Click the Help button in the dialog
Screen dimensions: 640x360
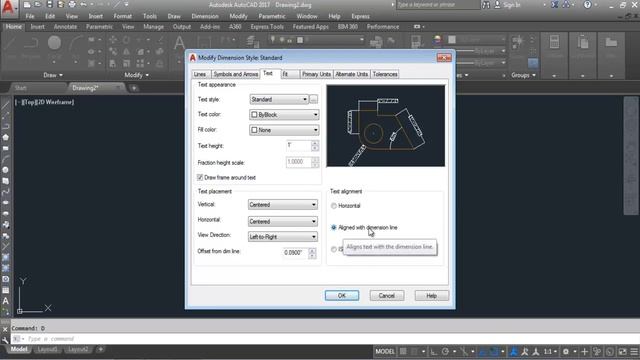[x=431, y=296]
